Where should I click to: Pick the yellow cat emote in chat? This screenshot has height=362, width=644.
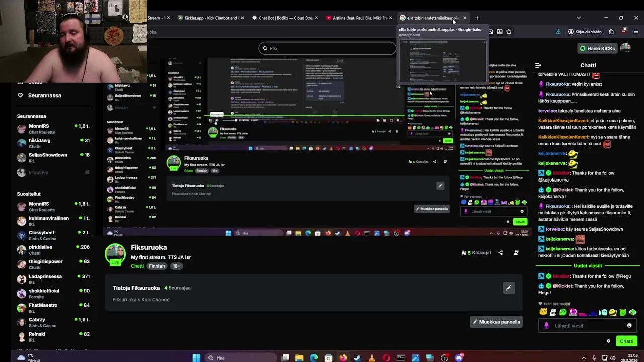pos(543,312)
